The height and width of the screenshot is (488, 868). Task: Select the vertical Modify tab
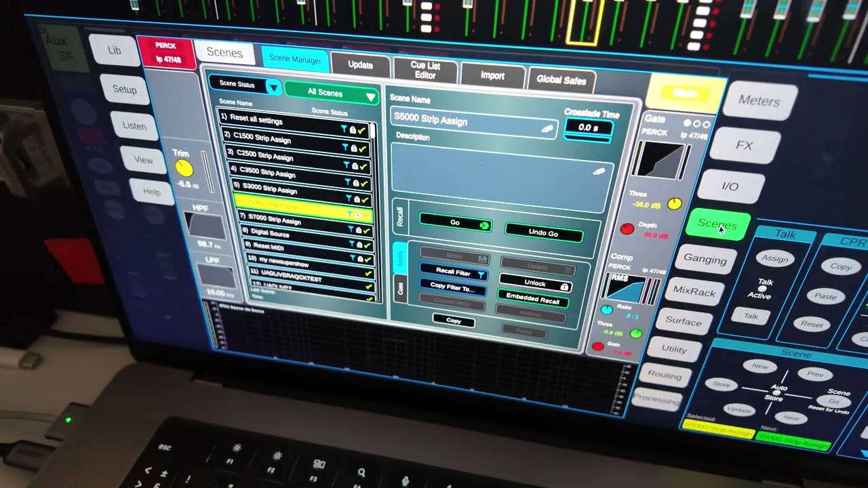pyautogui.click(x=400, y=258)
